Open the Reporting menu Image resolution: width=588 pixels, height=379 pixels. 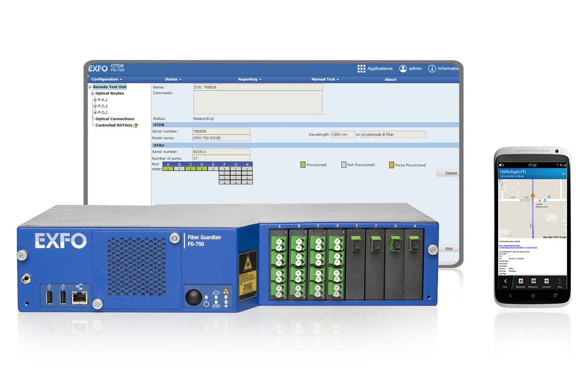click(250, 79)
